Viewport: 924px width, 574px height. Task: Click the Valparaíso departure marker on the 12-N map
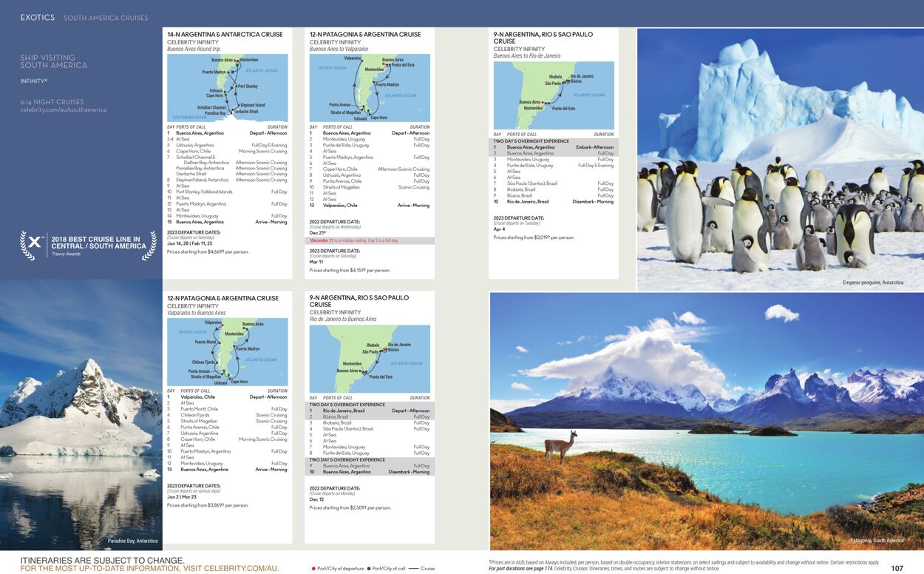(222, 325)
